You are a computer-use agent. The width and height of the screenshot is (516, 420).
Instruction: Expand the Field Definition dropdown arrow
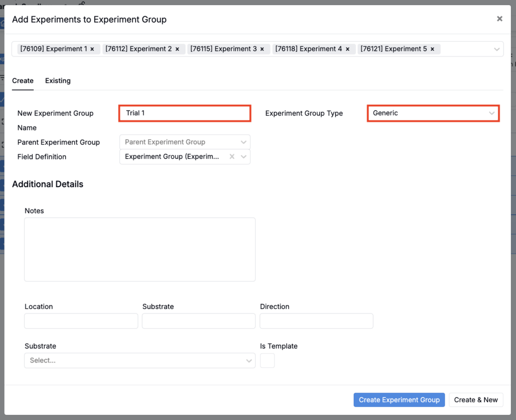[x=244, y=157]
